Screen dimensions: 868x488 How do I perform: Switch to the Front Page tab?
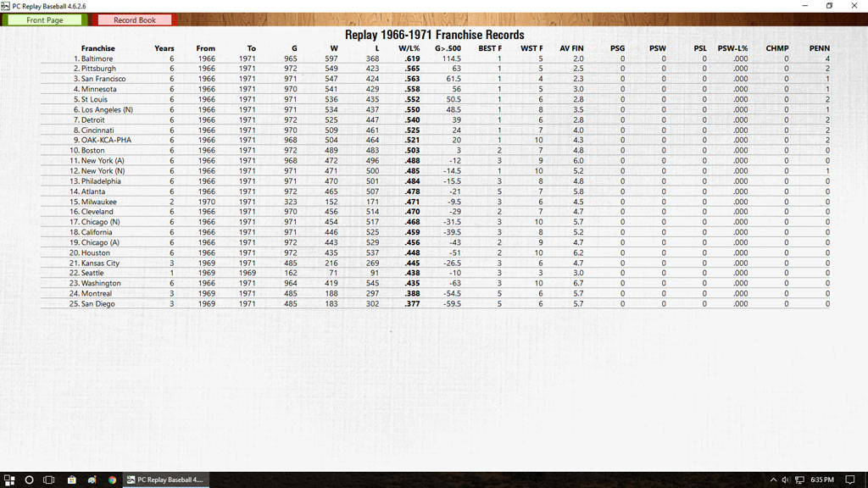click(44, 19)
